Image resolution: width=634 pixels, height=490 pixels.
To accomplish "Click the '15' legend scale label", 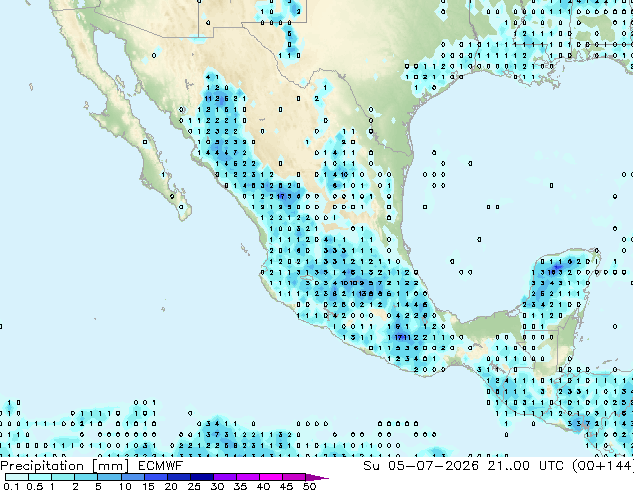I will click(x=148, y=486).
